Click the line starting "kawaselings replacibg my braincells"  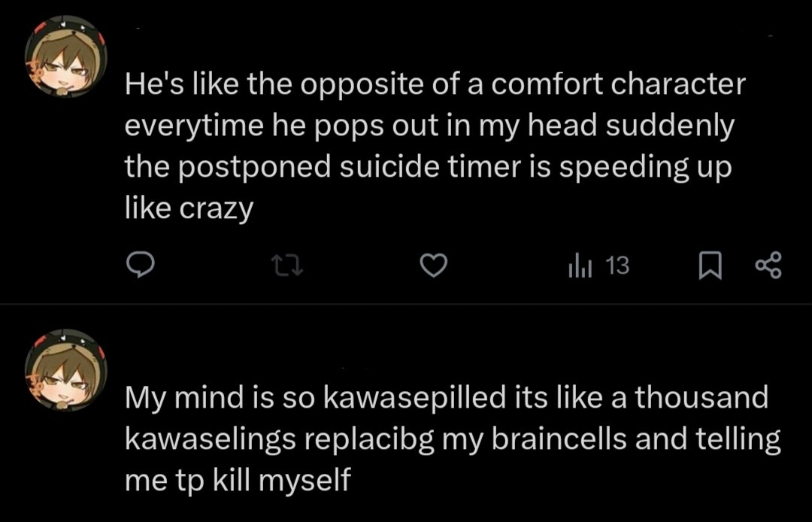(453, 439)
